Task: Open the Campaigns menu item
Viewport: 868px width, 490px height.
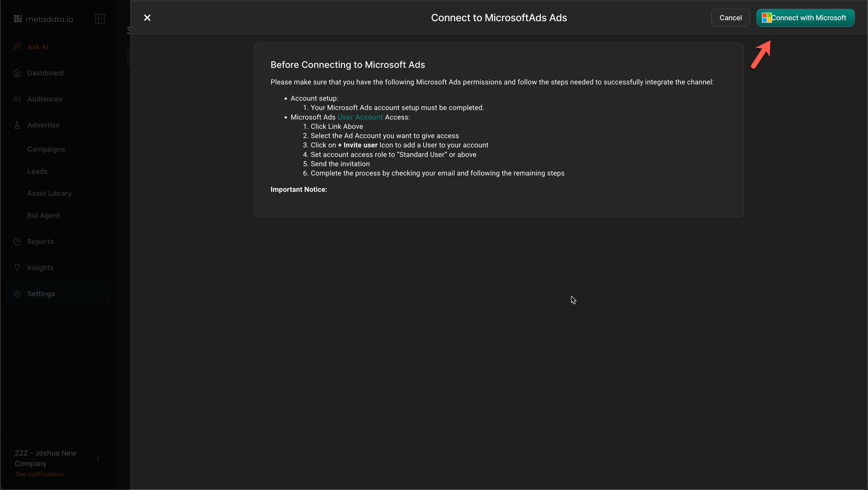Action: click(46, 149)
